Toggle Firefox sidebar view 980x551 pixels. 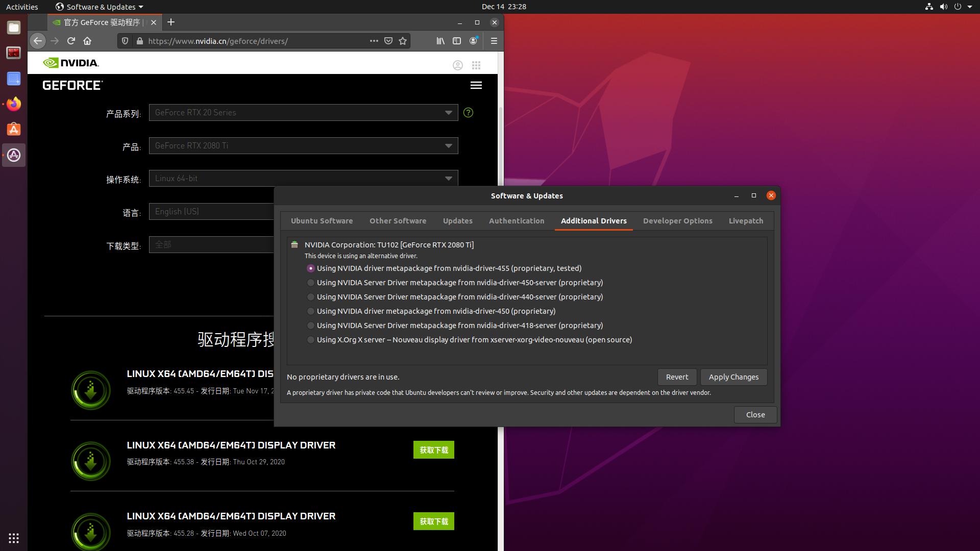[457, 41]
